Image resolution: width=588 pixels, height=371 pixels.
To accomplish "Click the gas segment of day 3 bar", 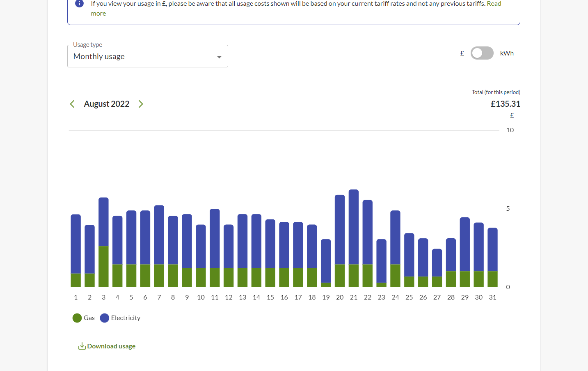I will click(x=103, y=266).
